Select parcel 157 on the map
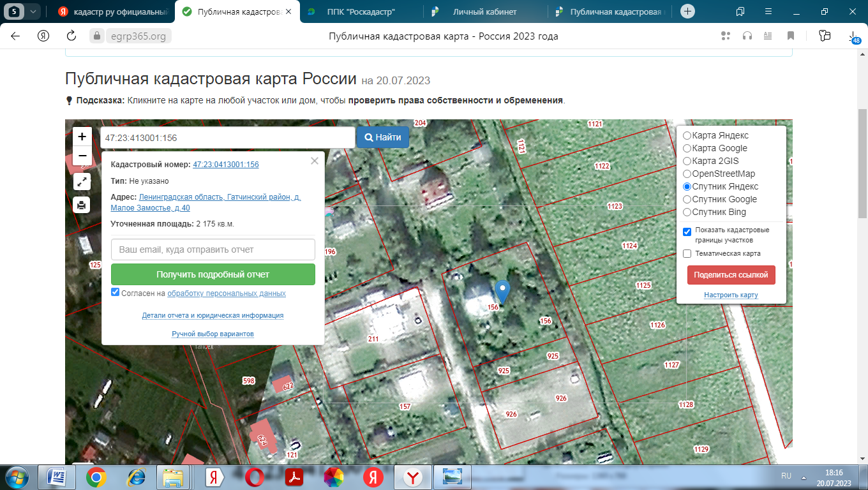Screen dimensions: 868x490 [x=405, y=406]
